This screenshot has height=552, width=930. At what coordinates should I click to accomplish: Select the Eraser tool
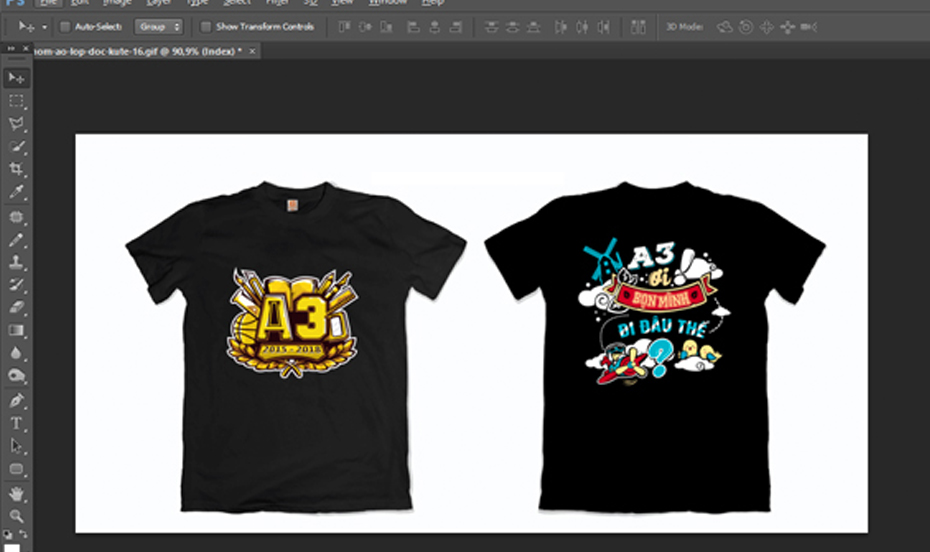tap(17, 308)
